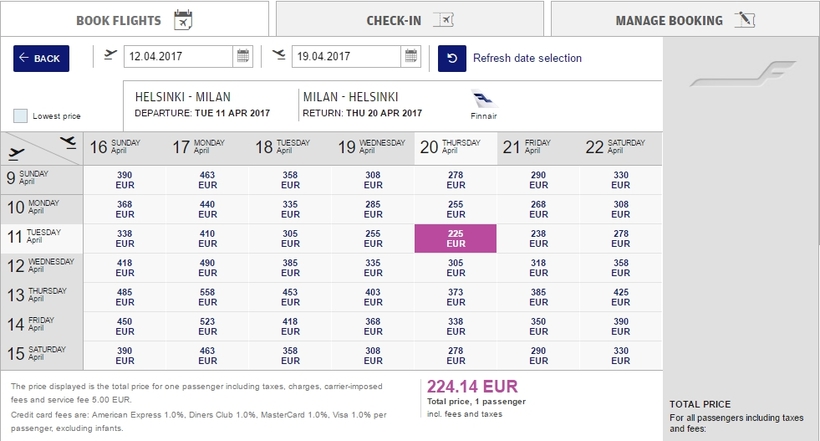The image size is (820, 441).
Task: Choose the 558 EUR fare cell
Action: pyautogui.click(x=207, y=296)
